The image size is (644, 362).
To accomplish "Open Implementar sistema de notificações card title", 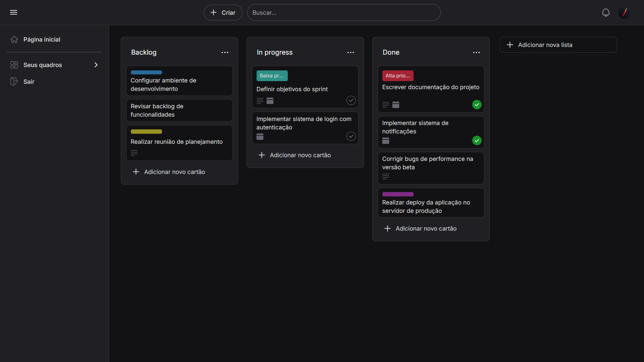I will 415,127.
